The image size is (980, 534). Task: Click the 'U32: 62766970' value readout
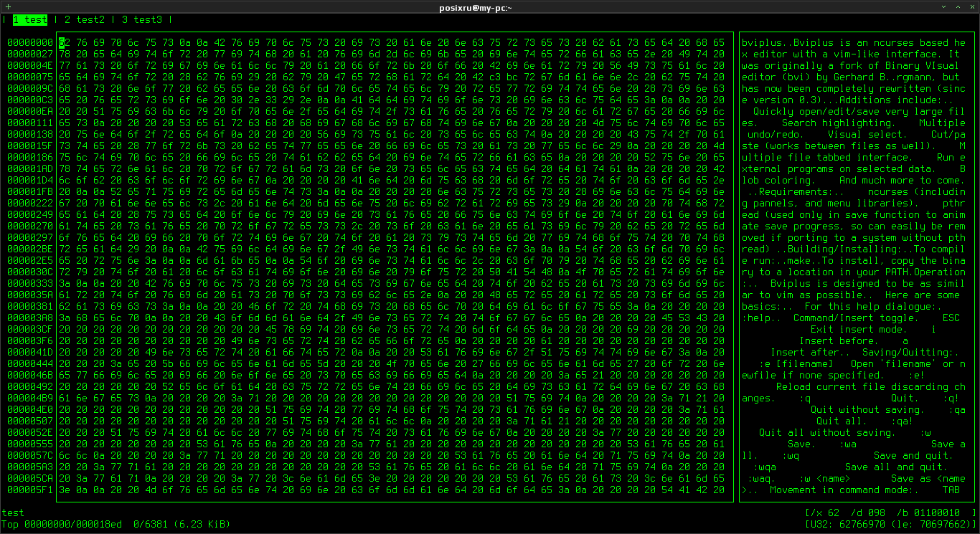tap(848, 524)
